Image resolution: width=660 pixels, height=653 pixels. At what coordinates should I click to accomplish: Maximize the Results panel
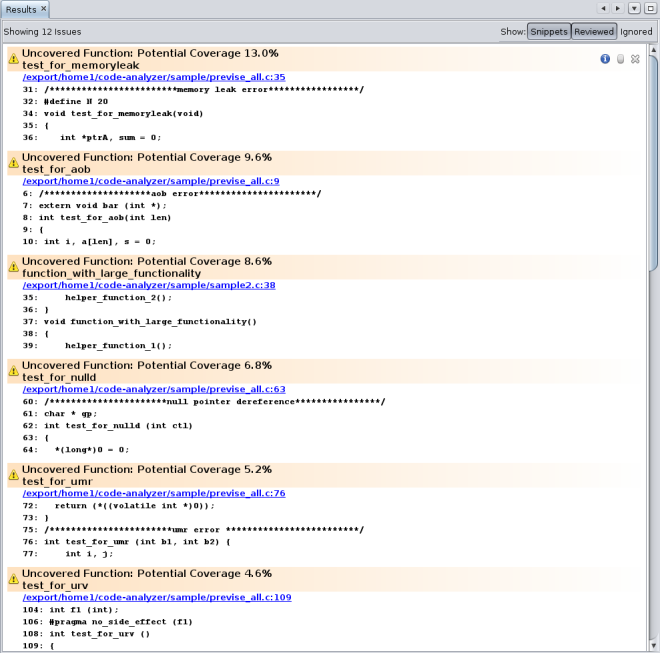pos(650,8)
